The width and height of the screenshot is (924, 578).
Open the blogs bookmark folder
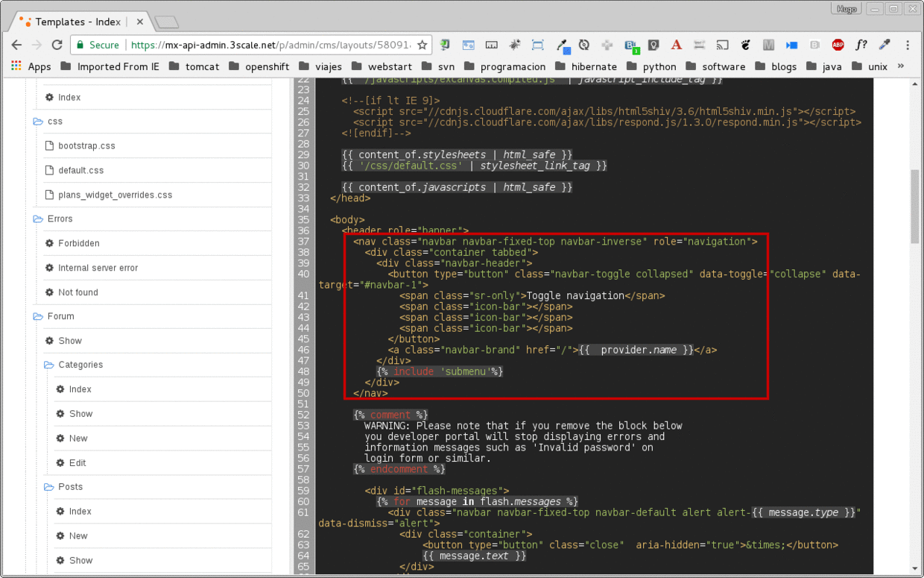tap(775, 66)
